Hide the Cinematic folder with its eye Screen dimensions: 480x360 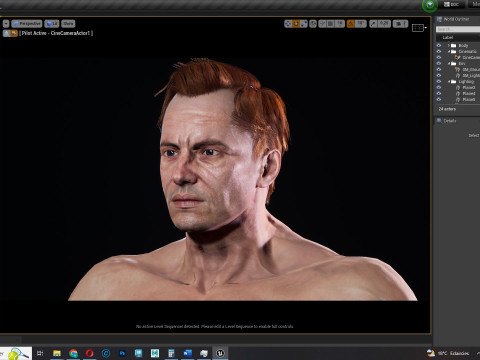(x=439, y=51)
